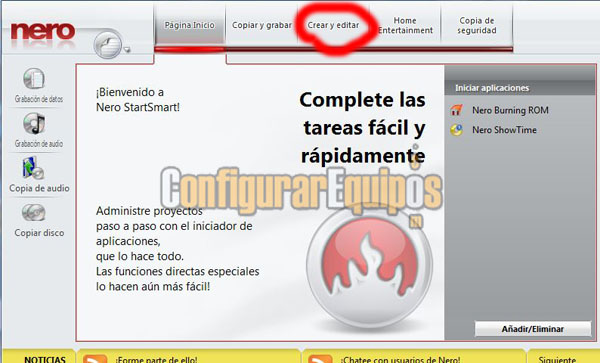Viewport: 600px width, 363px height.
Task: Launch the Copiar disco icon
Action: [34, 213]
